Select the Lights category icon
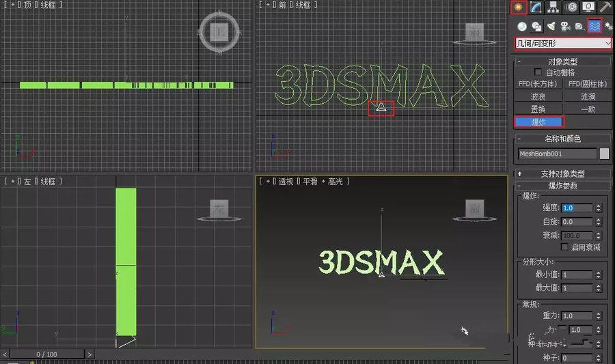Screen dimensions: 615x364 pyautogui.click(x=551, y=26)
